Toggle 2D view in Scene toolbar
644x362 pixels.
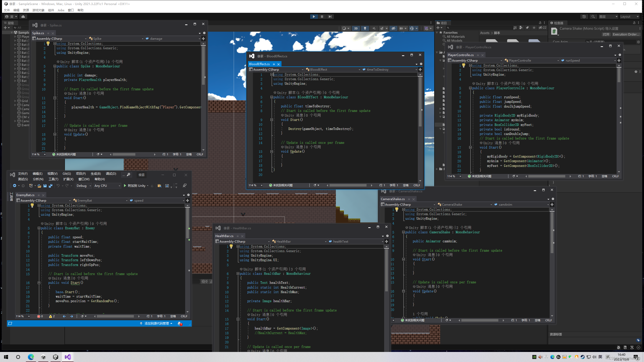pos(356,28)
